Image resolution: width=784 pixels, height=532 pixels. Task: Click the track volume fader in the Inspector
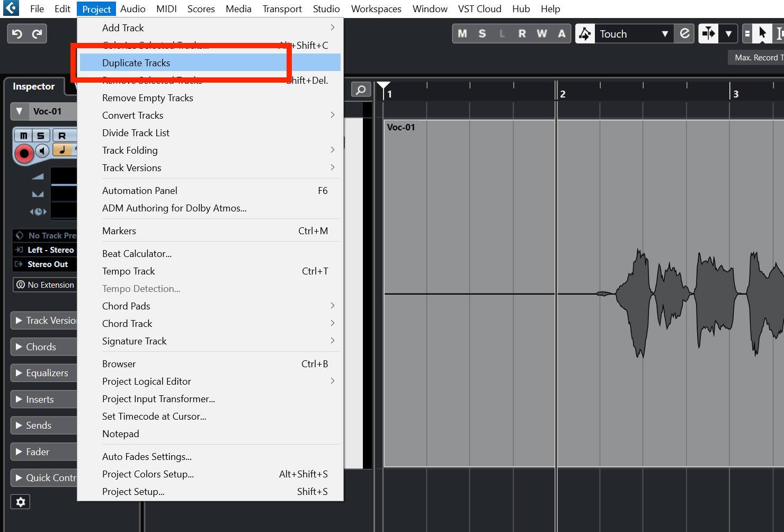click(64, 184)
